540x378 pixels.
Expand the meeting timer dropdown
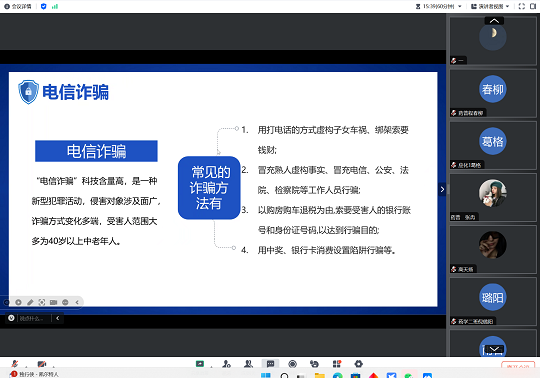(x=460, y=6)
